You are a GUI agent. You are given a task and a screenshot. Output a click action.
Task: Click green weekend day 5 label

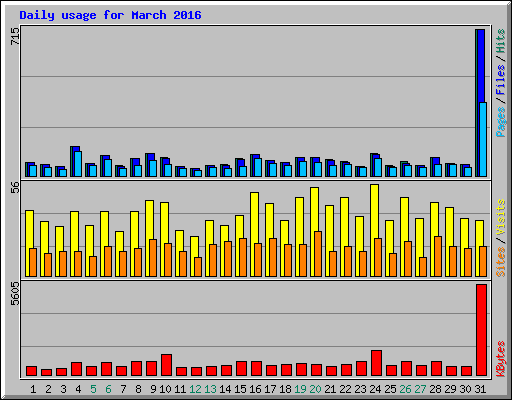[x=93, y=389]
